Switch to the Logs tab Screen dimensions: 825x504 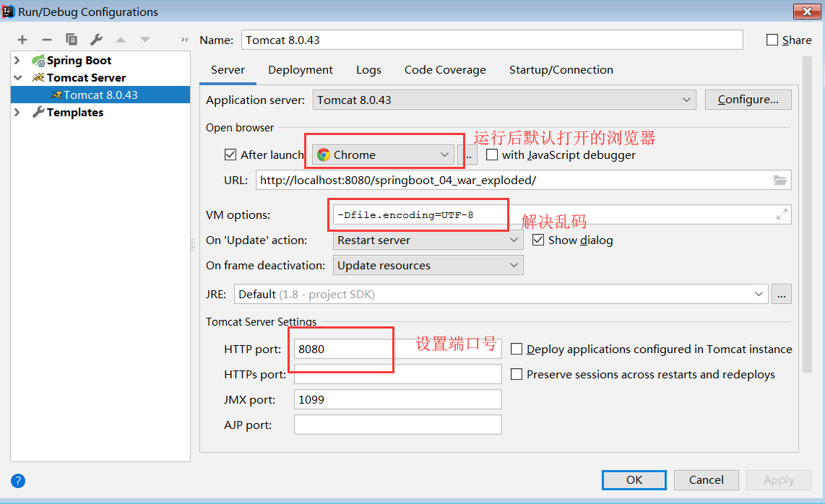coord(368,70)
